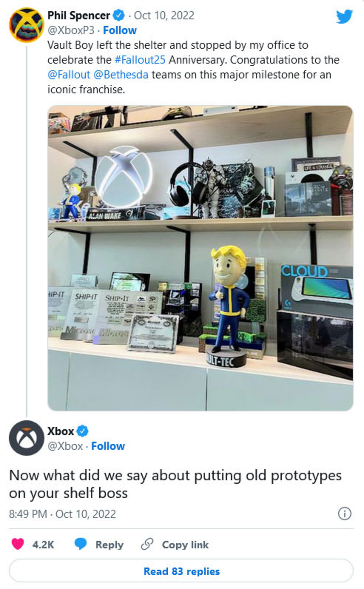
Task: Click the heart like icon
Action: [18, 544]
